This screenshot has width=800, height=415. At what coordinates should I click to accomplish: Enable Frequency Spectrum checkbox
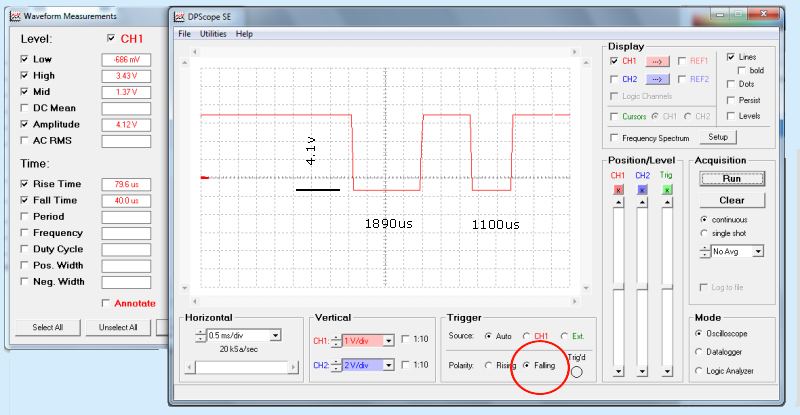614,138
